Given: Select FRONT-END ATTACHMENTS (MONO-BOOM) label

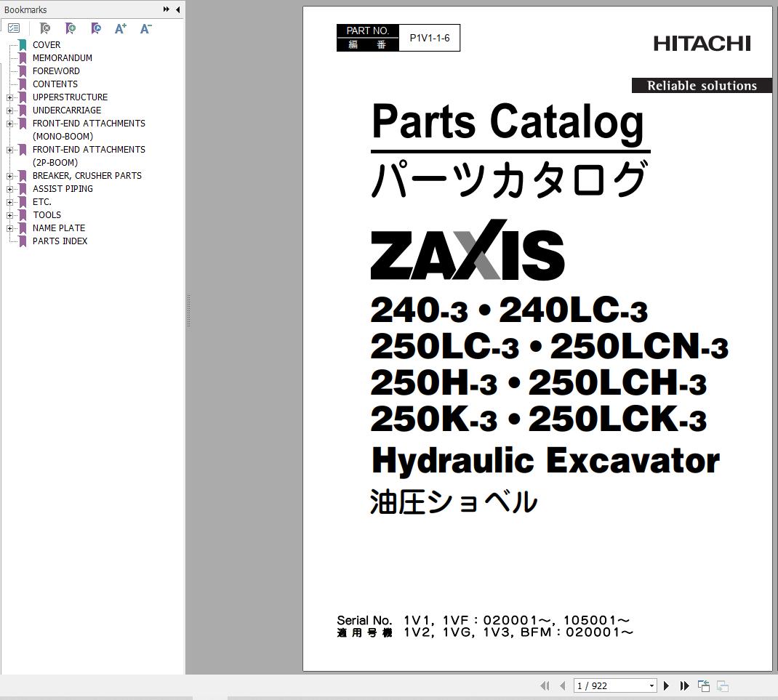Looking at the screenshot, I should pos(89,130).
